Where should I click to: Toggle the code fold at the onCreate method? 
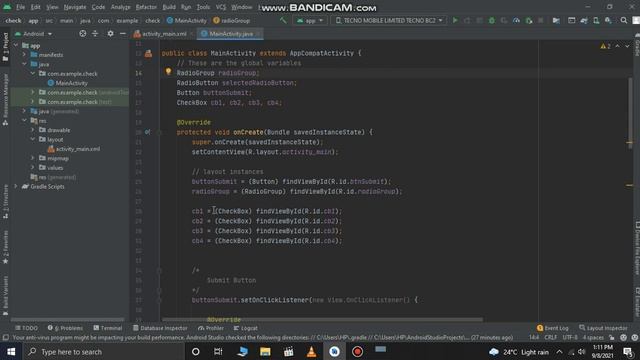tap(159, 132)
